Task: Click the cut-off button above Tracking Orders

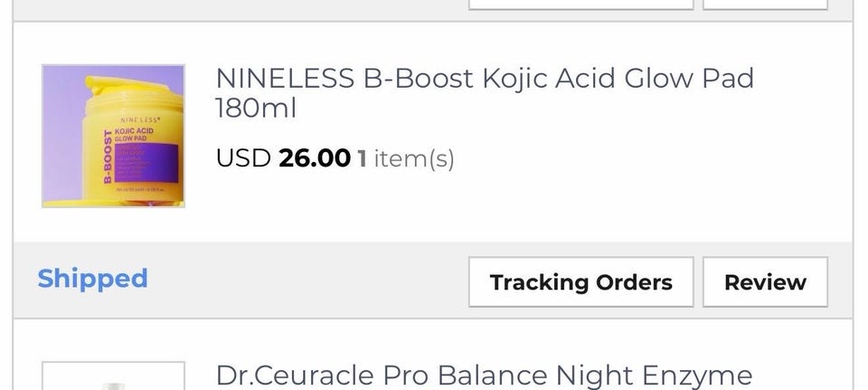Action: tap(580, 4)
